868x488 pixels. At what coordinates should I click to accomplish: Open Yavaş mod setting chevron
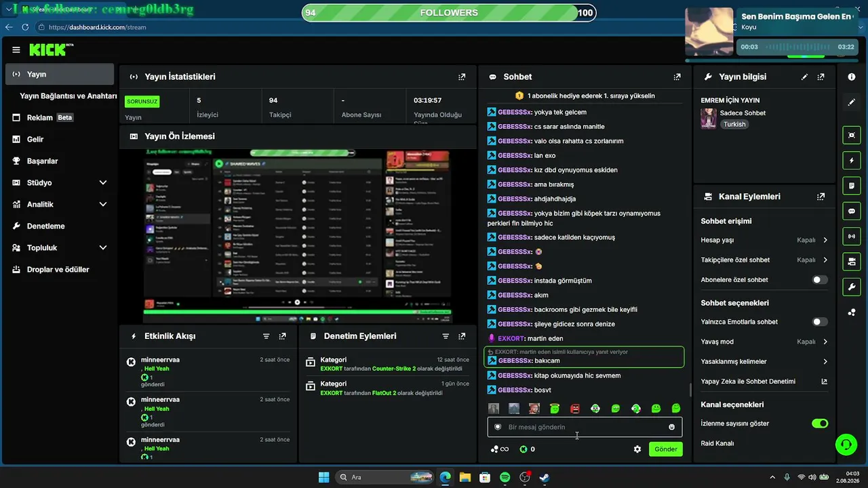click(x=825, y=342)
